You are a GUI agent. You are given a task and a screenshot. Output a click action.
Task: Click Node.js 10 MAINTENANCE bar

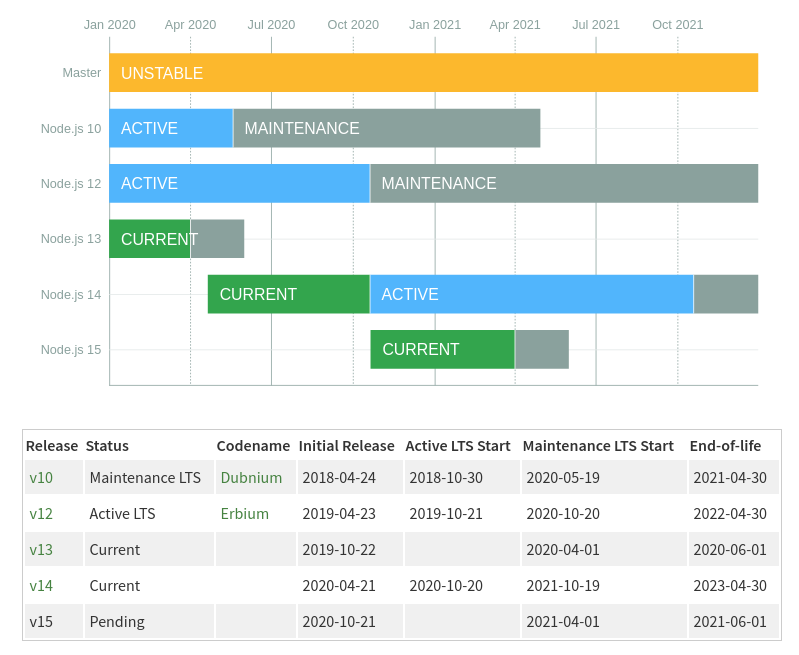pyautogui.click(x=387, y=128)
